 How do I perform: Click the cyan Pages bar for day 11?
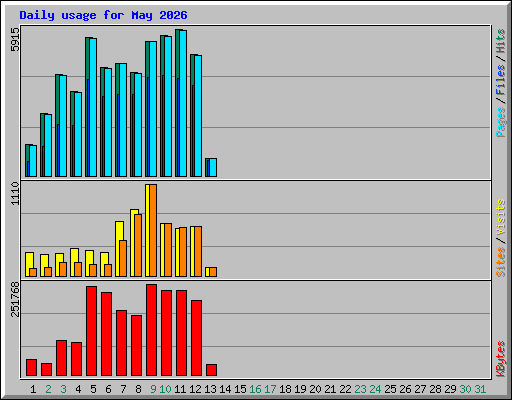tap(183, 103)
